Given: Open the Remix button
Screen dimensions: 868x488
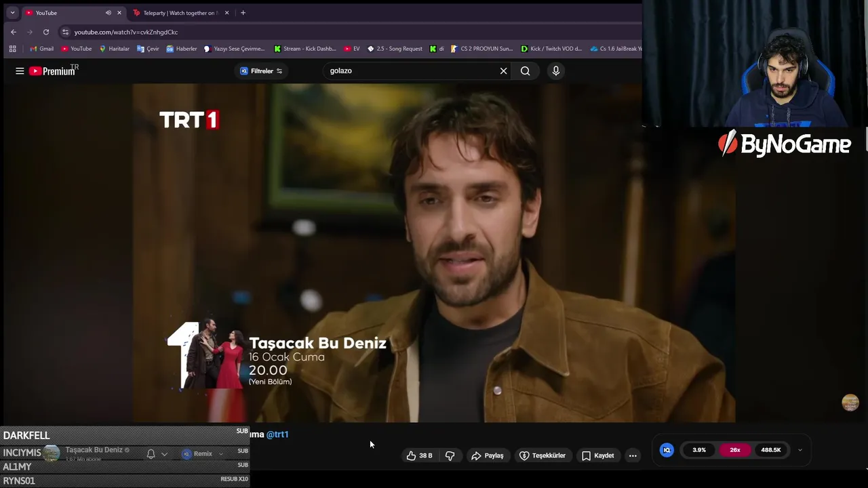Looking at the screenshot, I should pyautogui.click(x=202, y=454).
